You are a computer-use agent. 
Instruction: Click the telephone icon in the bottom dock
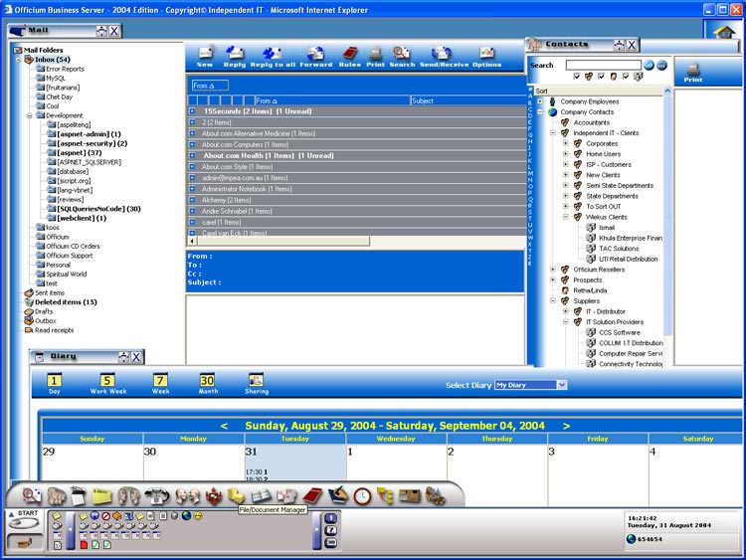(157, 495)
